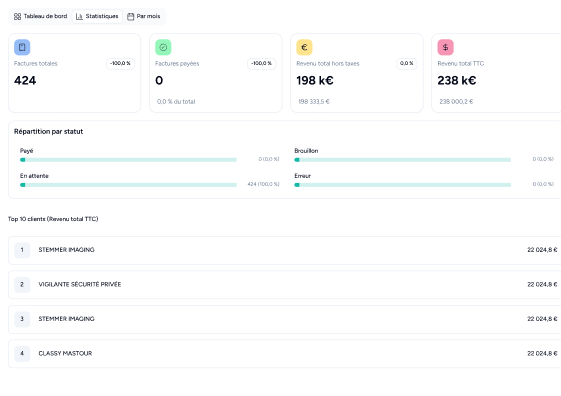Click the 0,0 % du total text
The image size is (561, 396).
point(176,102)
